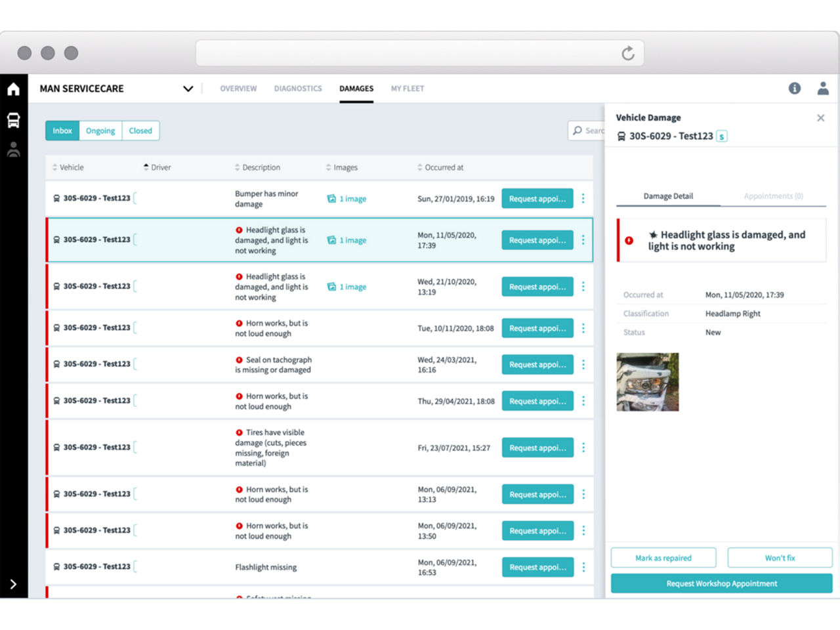Image resolution: width=840 pixels, height=630 pixels.
Task: Open three-dot menu for Bumper damage row
Action: 583,198
